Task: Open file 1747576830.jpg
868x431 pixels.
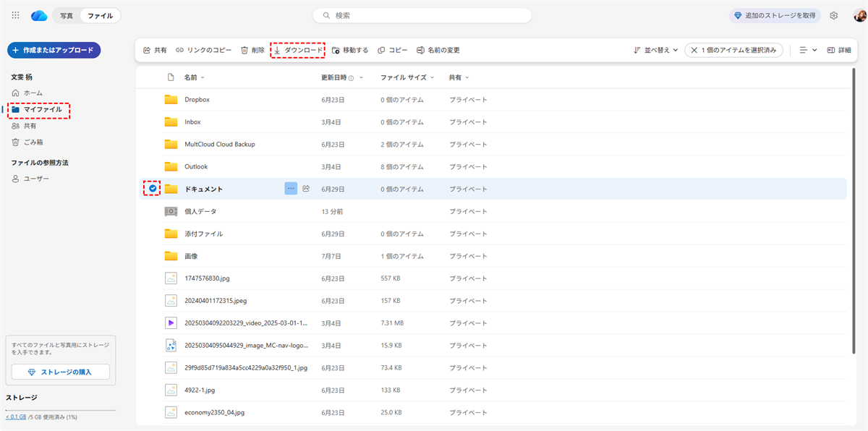Action: (207, 278)
